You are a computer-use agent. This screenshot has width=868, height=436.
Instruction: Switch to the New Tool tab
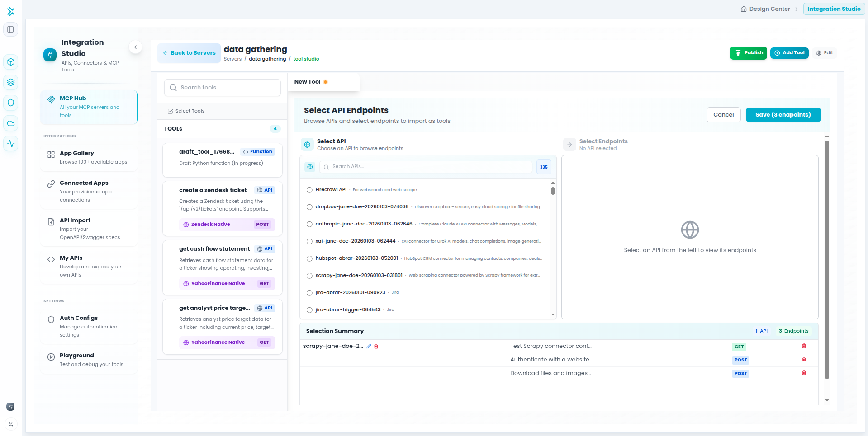[308, 82]
